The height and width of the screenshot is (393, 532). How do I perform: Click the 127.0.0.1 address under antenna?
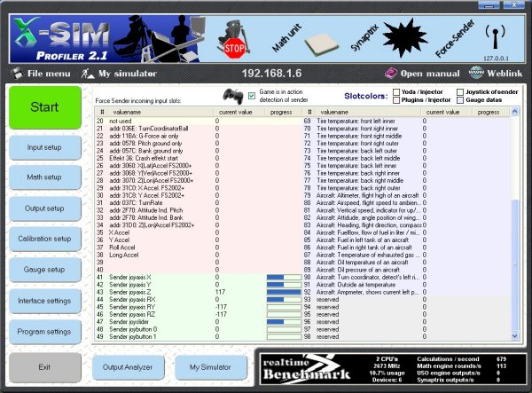point(496,59)
